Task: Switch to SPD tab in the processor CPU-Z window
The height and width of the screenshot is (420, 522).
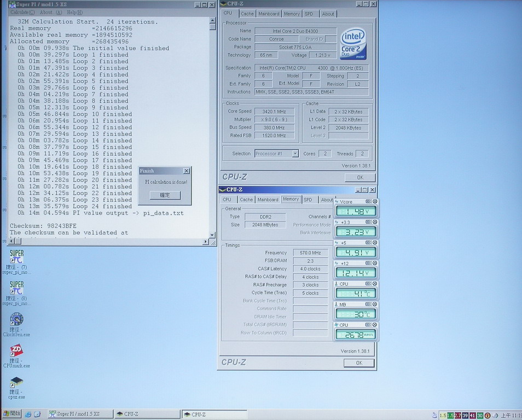Action: (309, 14)
